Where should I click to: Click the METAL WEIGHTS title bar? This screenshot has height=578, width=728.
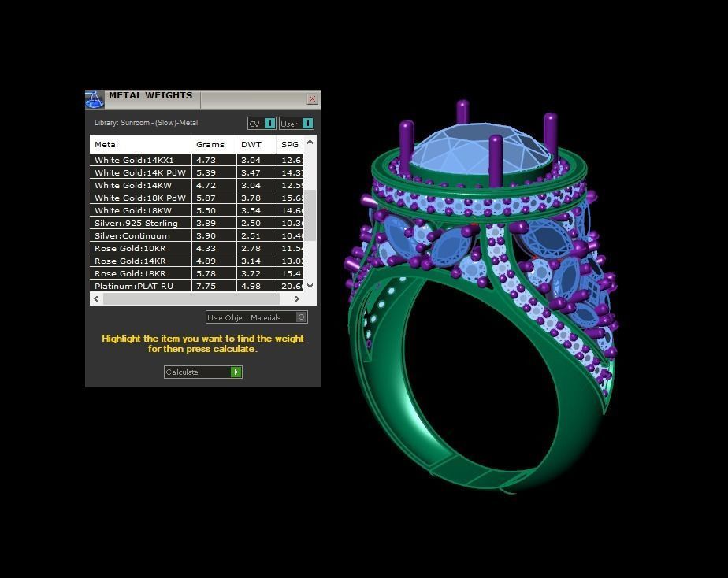point(203,99)
